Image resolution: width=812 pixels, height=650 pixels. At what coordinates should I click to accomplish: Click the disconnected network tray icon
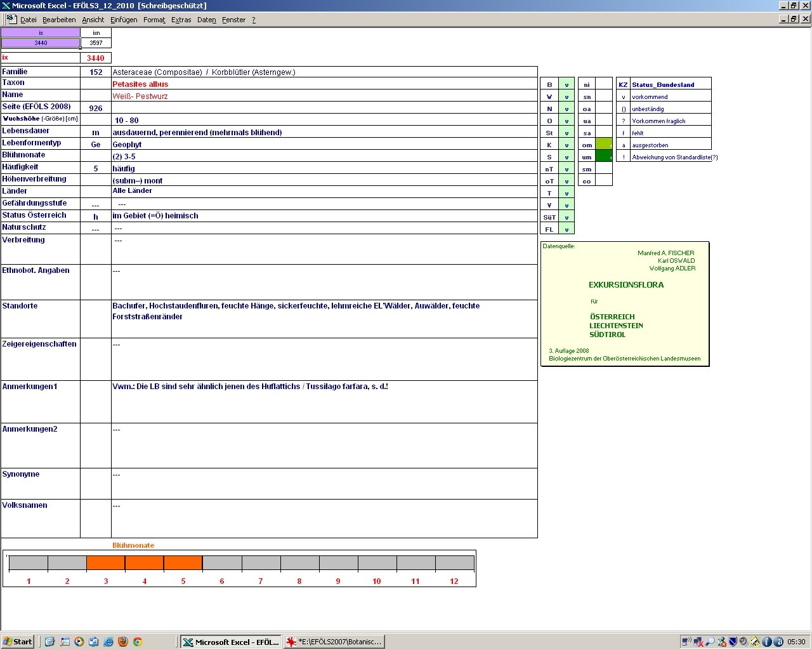pos(698,642)
